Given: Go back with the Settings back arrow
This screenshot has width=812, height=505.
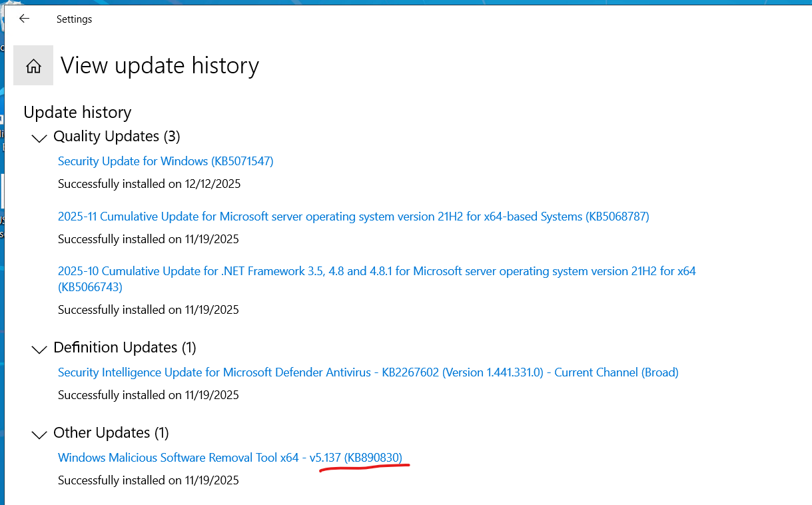Looking at the screenshot, I should [25, 19].
